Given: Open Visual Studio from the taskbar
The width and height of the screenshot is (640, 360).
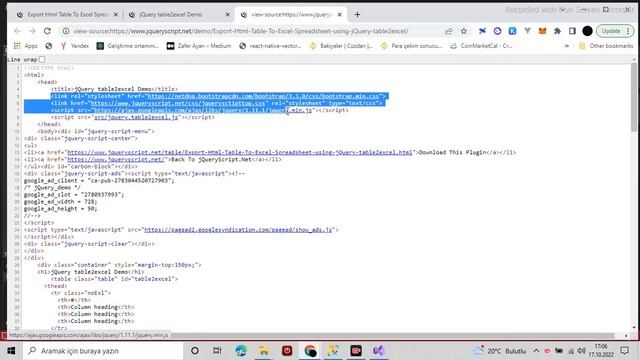Looking at the screenshot, I should [x=379, y=351].
